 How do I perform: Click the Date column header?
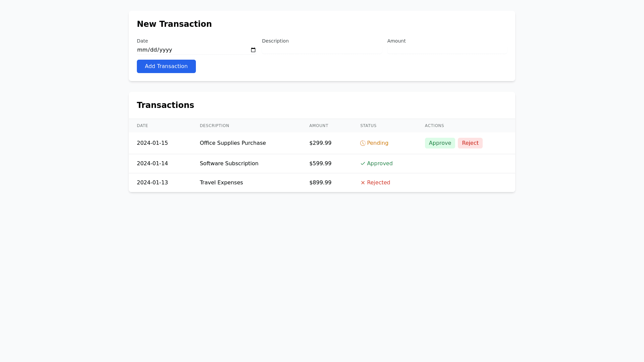[x=142, y=126]
